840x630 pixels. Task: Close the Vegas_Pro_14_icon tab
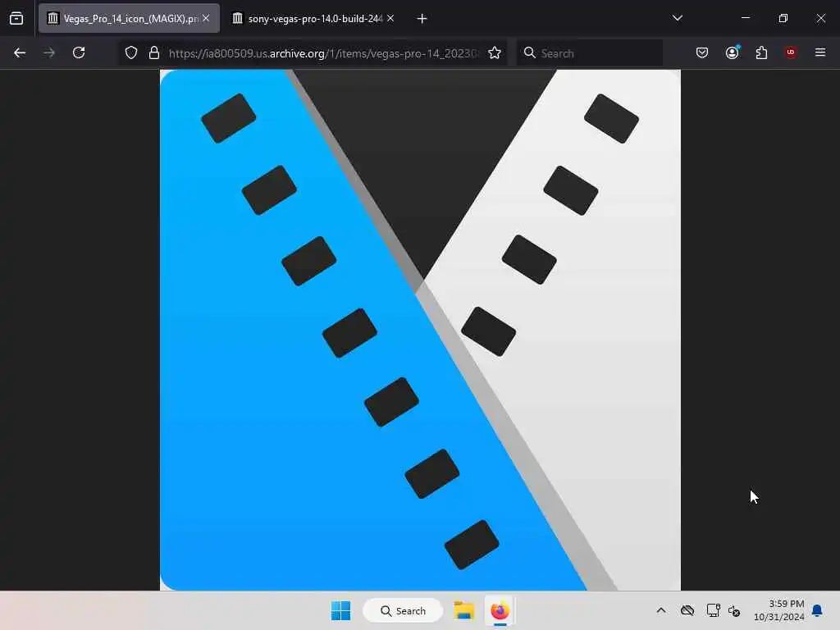[x=206, y=18]
